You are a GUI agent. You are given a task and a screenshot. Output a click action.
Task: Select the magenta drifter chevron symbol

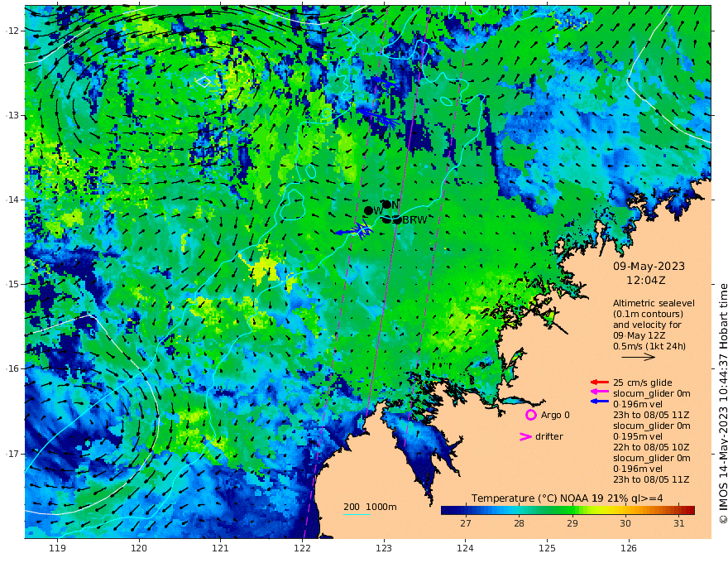point(525,436)
